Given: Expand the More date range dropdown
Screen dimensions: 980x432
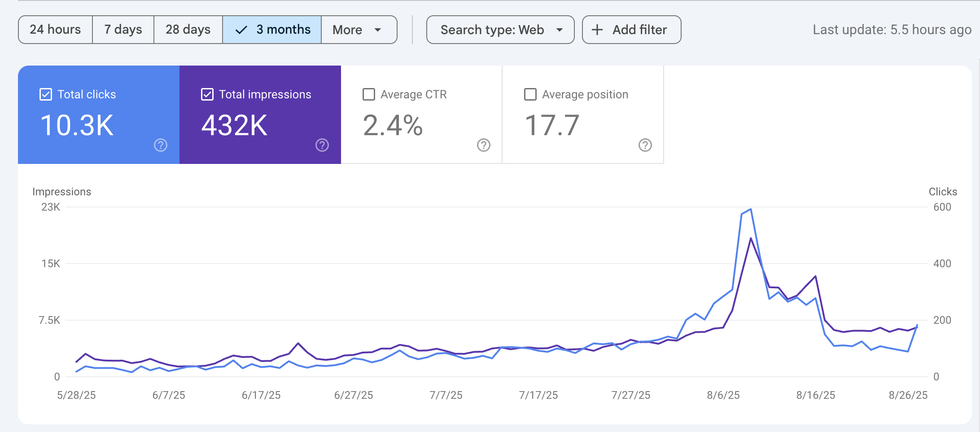Looking at the screenshot, I should 359,30.
